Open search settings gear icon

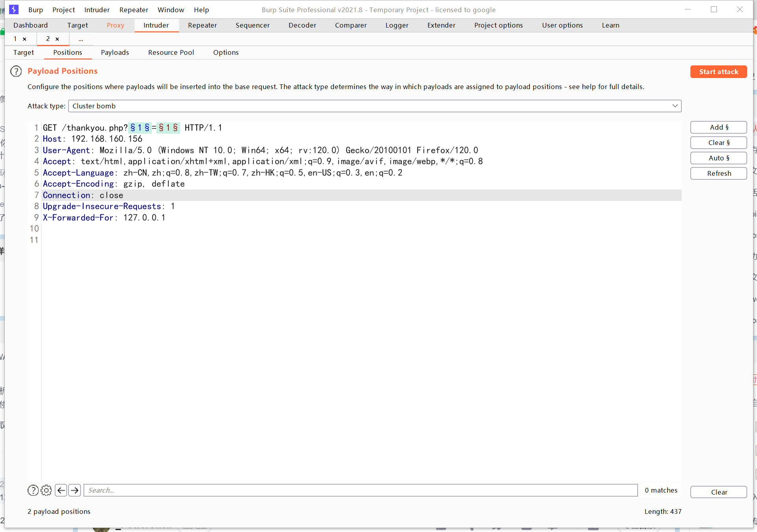pyautogui.click(x=46, y=490)
